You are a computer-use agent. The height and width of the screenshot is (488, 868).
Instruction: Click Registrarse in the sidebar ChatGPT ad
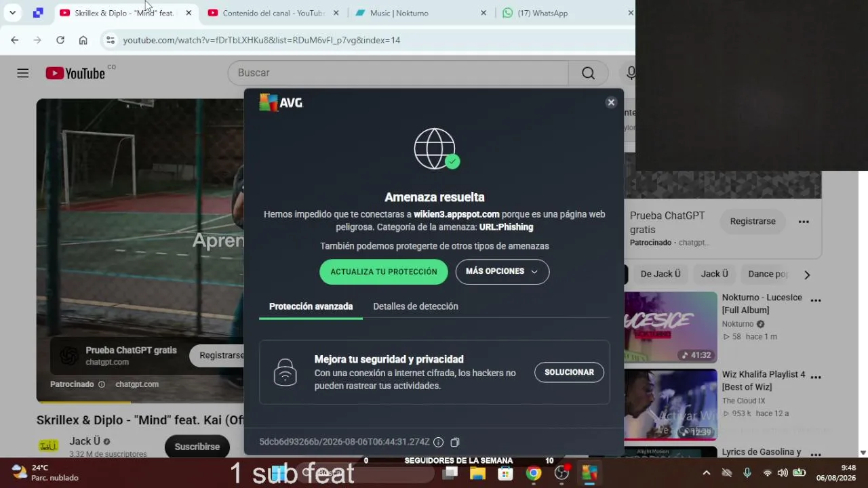pos(753,222)
